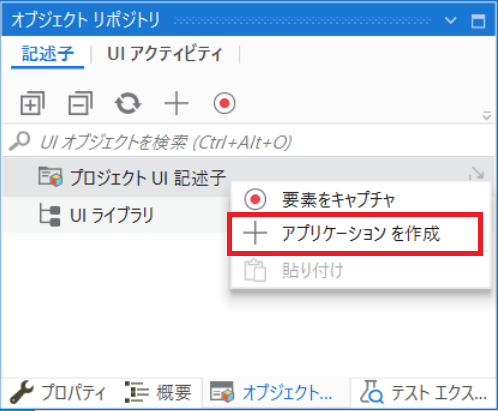498x411 pixels.
Task: Switch to the UI アクティビティ tab
Action: 165,54
